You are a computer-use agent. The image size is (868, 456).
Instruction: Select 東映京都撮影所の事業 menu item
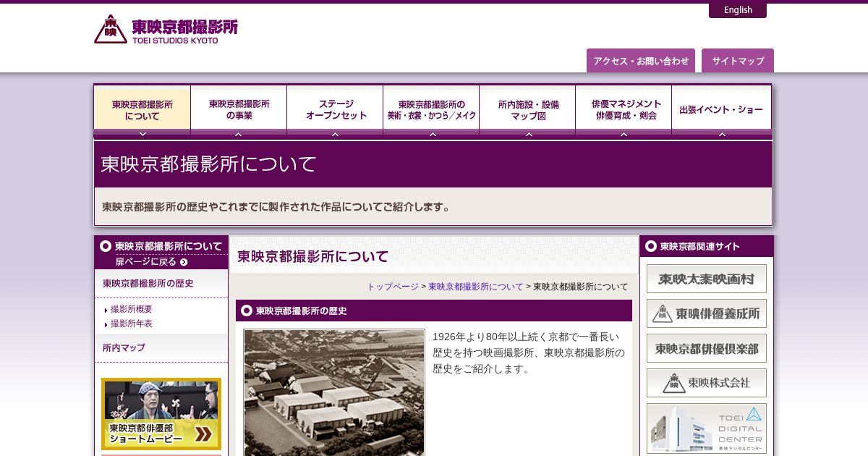(239, 109)
